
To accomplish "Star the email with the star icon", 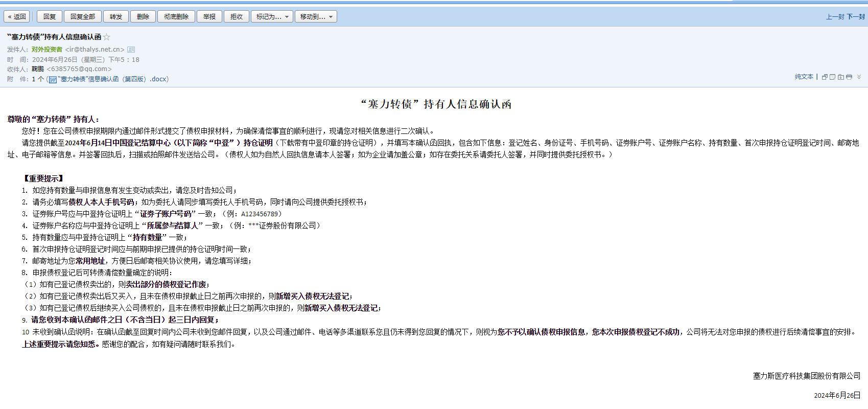I will pos(107,37).
